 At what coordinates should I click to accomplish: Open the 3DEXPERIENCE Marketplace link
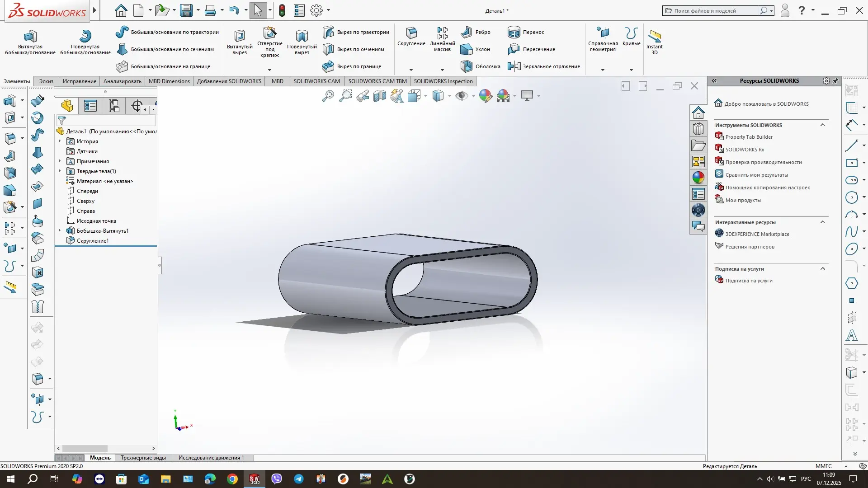[x=757, y=234]
